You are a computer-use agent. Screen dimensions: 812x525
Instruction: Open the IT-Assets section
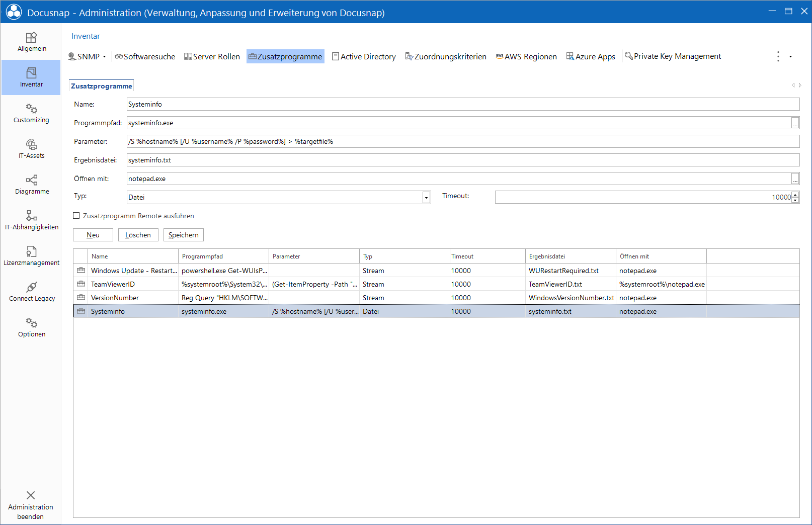click(31, 149)
